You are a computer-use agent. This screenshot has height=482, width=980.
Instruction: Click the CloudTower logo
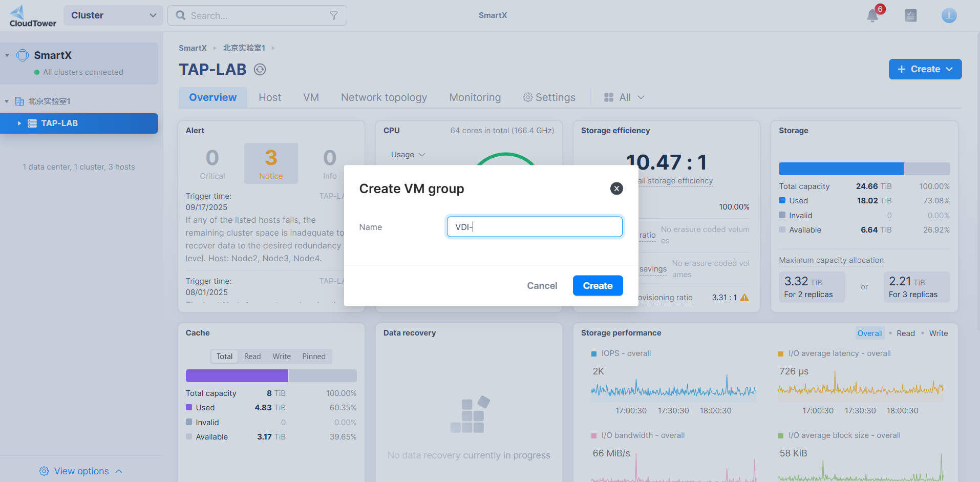33,16
